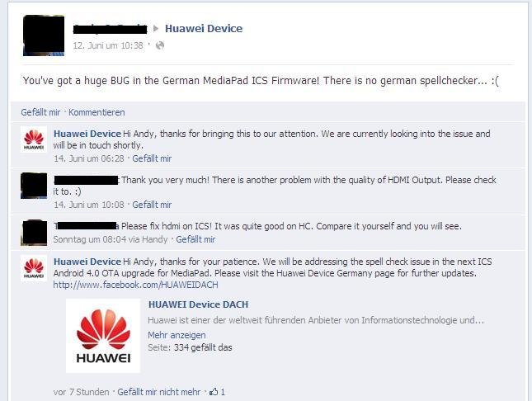
Task: Like the Huawei reply from 14. Juni 06:28
Action: coord(152,158)
